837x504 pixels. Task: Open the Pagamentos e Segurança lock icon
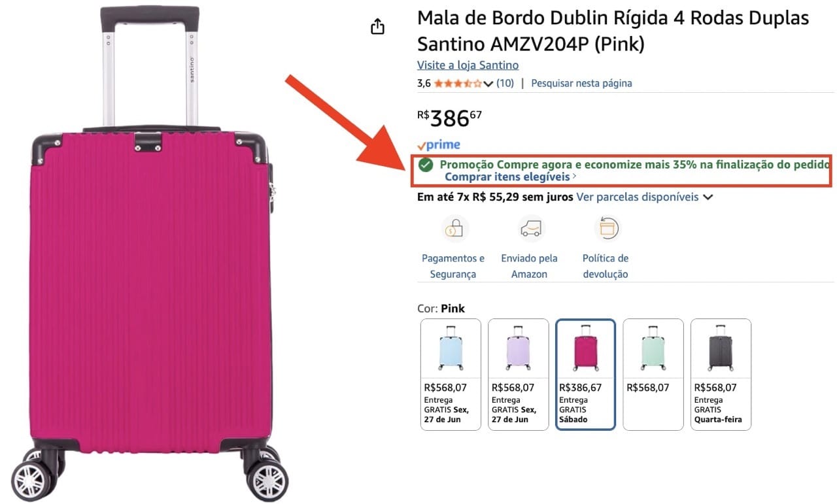tap(454, 229)
